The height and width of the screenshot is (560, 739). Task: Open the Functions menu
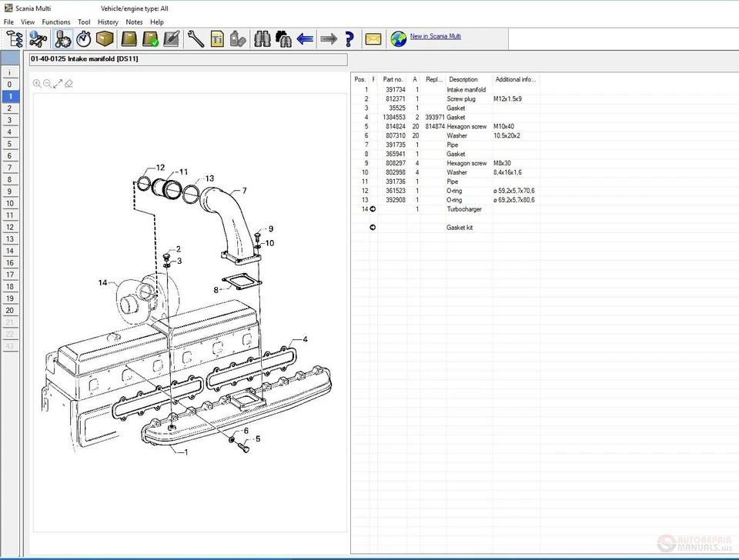tap(55, 22)
